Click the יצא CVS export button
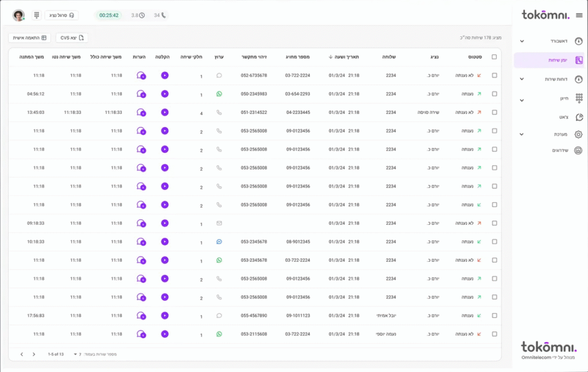588x372 pixels. 72,37
